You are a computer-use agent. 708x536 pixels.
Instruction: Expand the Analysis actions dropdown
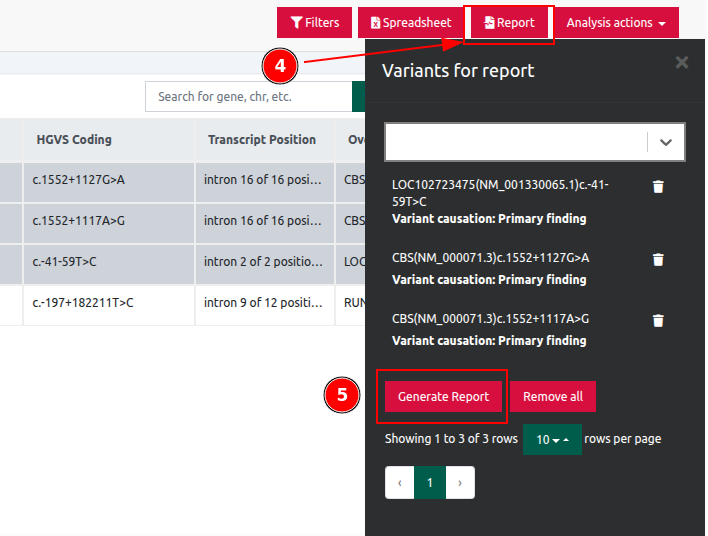pyautogui.click(x=616, y=22)
